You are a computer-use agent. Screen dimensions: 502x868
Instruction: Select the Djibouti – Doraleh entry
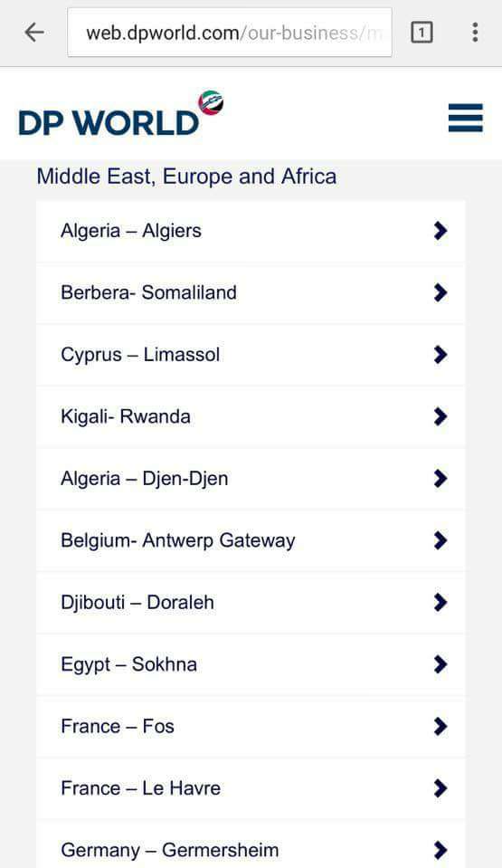(x=251, y=602)
